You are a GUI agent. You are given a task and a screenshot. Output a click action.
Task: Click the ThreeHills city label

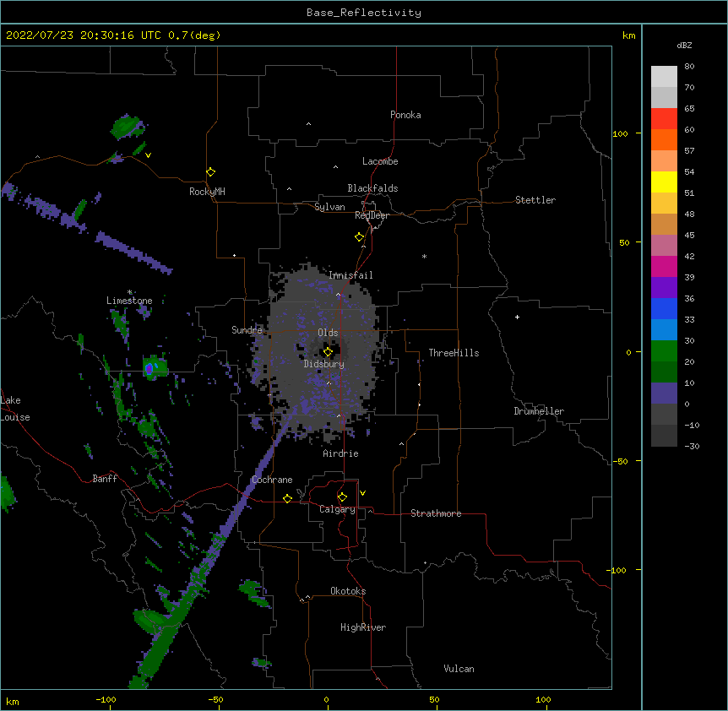point(454,353)
